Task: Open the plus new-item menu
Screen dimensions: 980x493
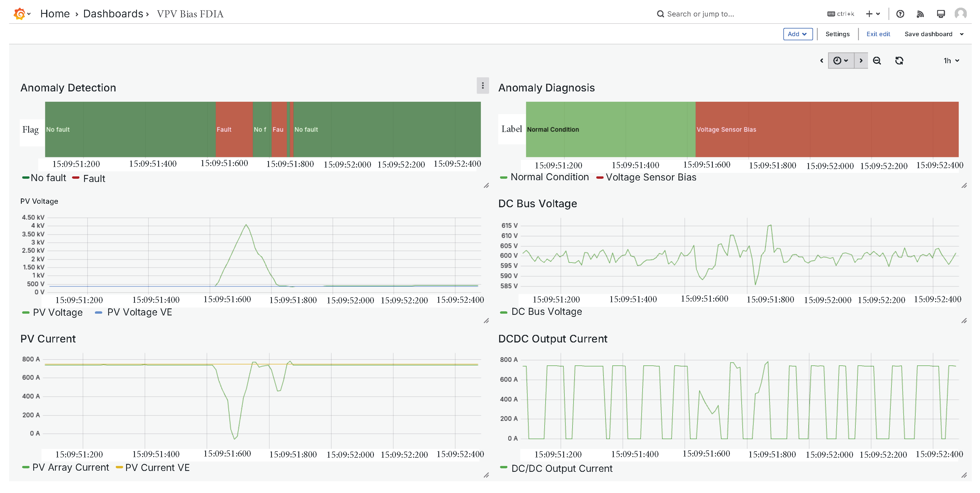Action: tap(873, 14)
